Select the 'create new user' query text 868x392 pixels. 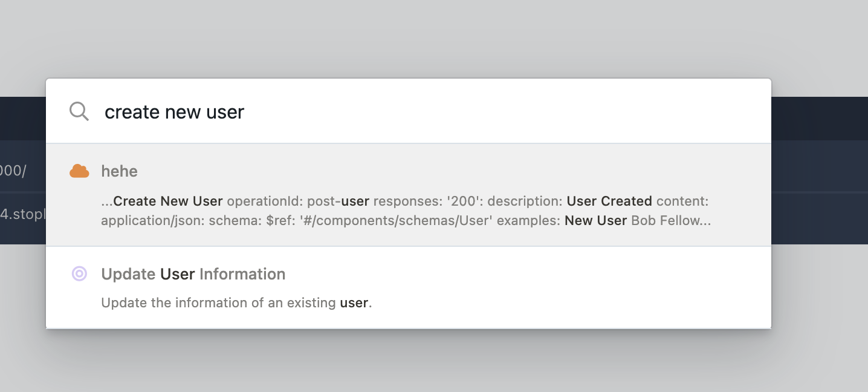(x=174, y=111)
